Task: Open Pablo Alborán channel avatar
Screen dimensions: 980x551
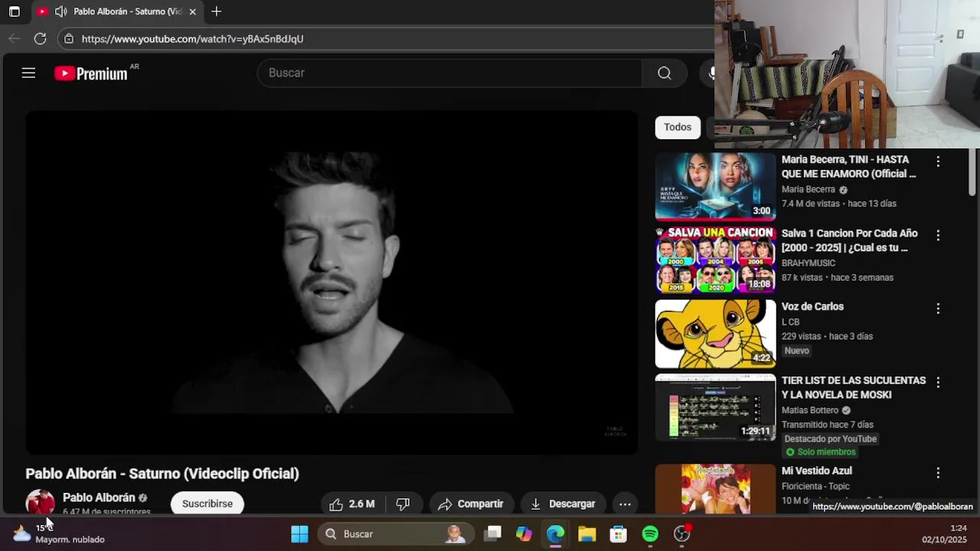Action: pyautogui.click(x=40, y=503)
